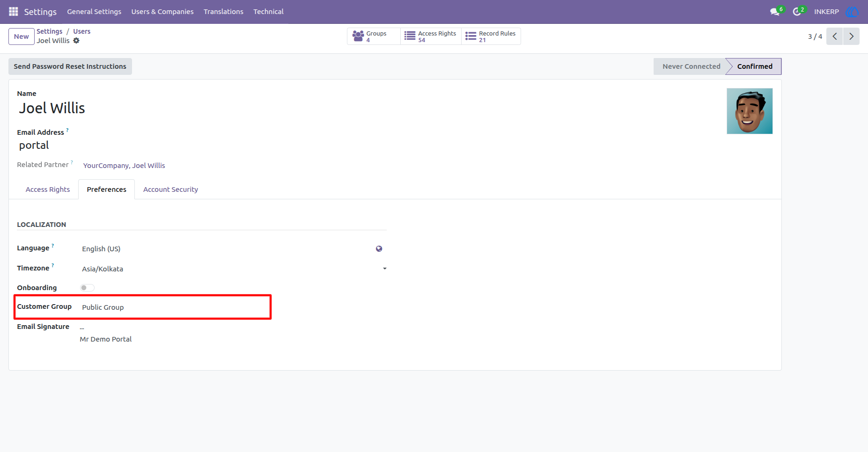Expand the Timezone dropdown arrow
Viewport: 868px width, 452px height.
[385, 269]
